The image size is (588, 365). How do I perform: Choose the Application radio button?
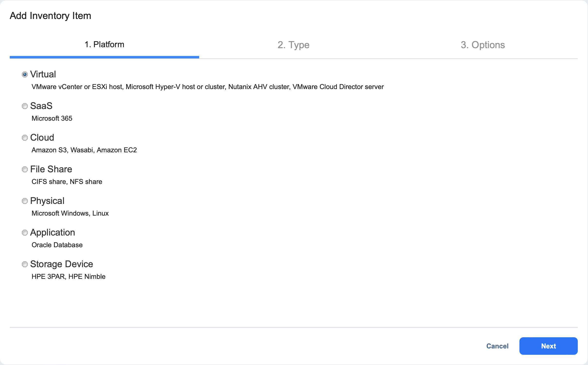click(25, 233)
